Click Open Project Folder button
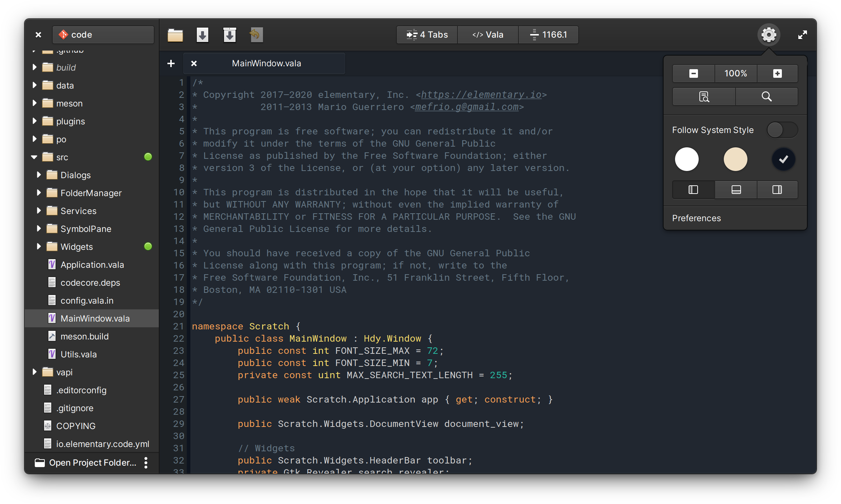841x504 pixels. [x=86, y=463]
